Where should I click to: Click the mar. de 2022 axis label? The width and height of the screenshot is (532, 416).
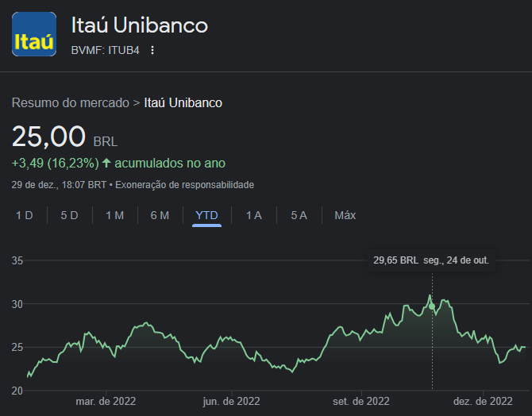[x=106, y=402]
